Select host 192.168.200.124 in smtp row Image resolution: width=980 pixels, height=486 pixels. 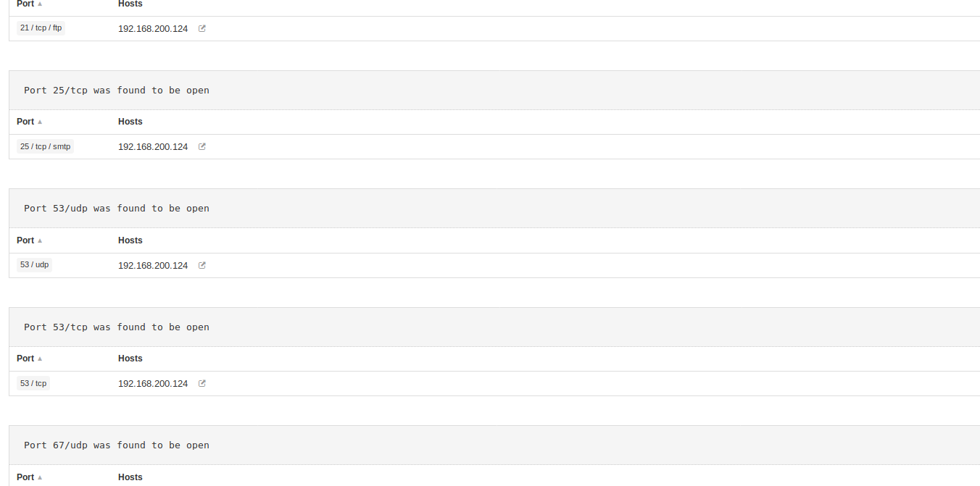pyautogui.click(x=153, y=147)
